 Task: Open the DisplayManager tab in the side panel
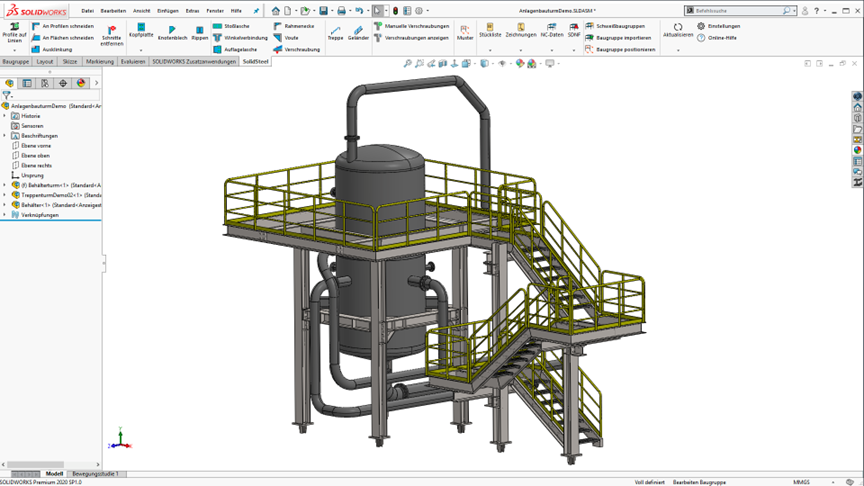point(81,83)
